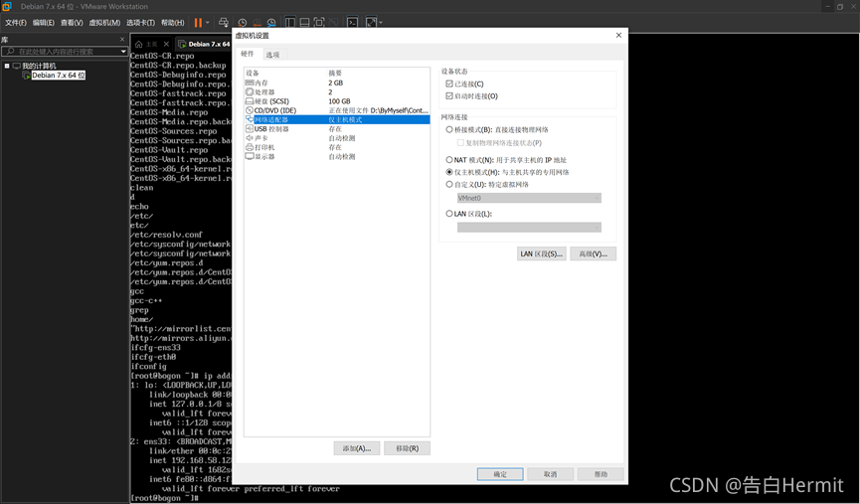Open the snapshot manager icon
This screenshot has height=504, width=860.
click(x=271, y=23)
